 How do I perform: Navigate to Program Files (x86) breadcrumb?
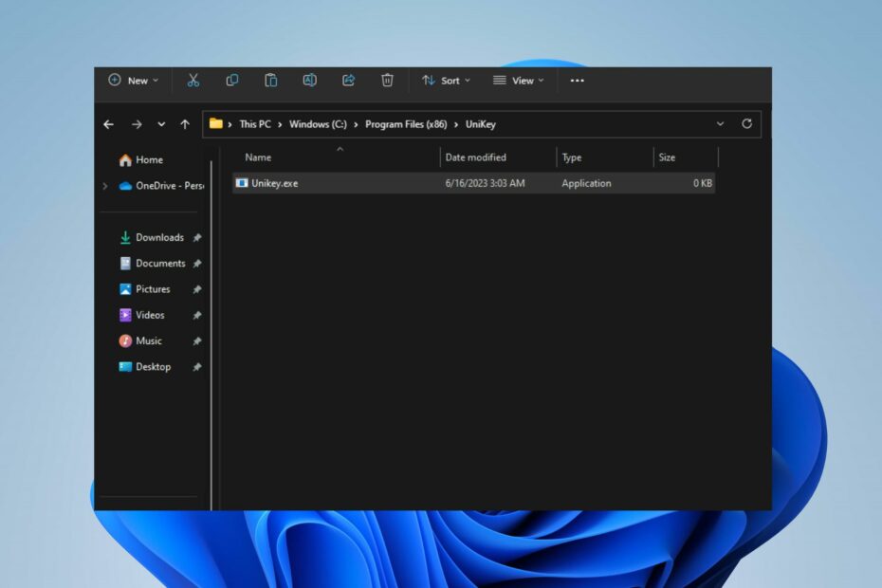click(x=406, y=124)
